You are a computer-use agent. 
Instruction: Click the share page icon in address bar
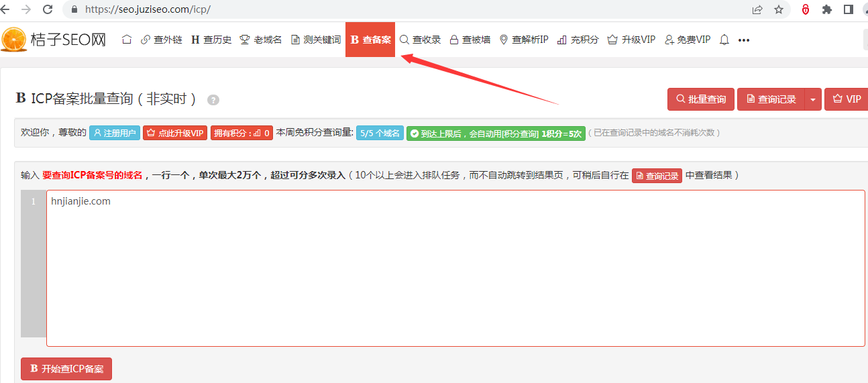[x=757, y=9]
